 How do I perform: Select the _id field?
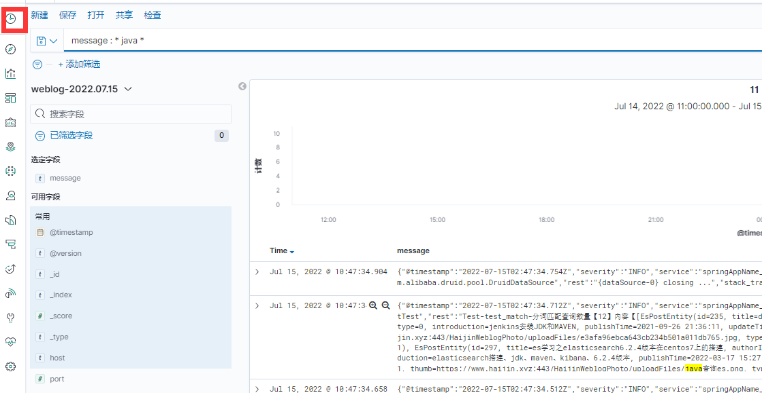[x=54, y=274]
